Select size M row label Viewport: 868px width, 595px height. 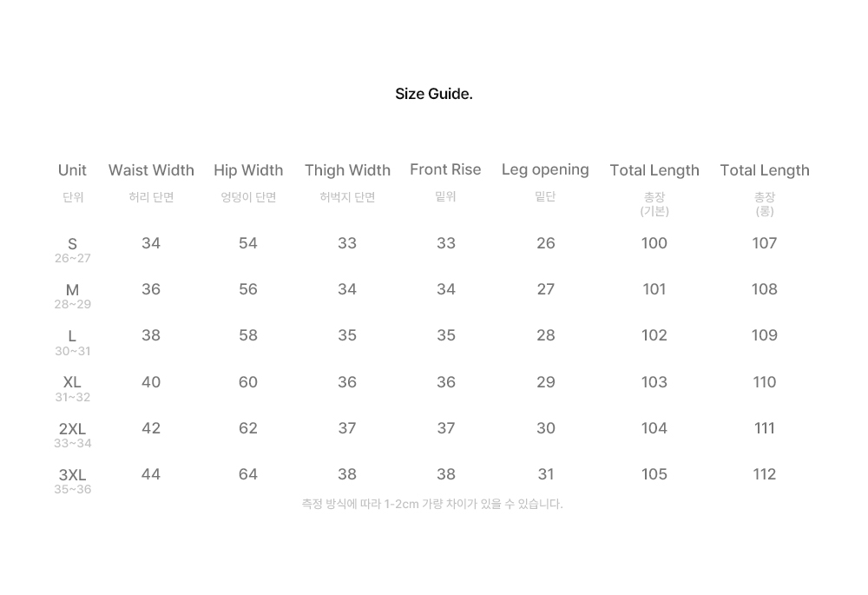pos(72,290)
